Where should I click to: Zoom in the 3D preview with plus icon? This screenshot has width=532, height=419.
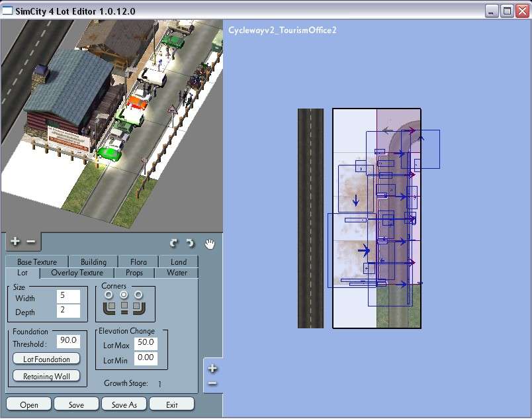click(15, 241)
